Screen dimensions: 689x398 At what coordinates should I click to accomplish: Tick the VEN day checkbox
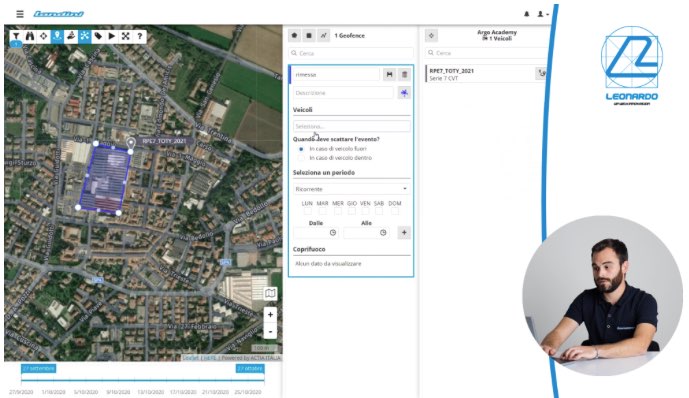click(x=365, y=211)
